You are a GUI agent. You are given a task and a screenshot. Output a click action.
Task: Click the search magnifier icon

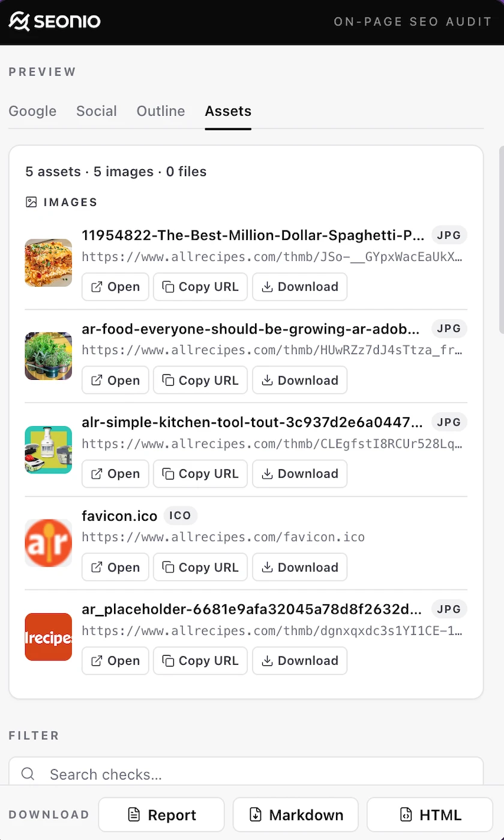click(28, 774)
